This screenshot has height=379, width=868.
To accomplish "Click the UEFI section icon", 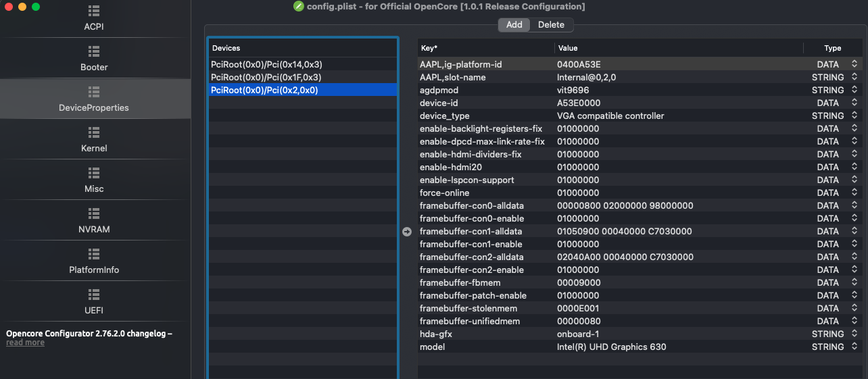I will click(94, 295).
